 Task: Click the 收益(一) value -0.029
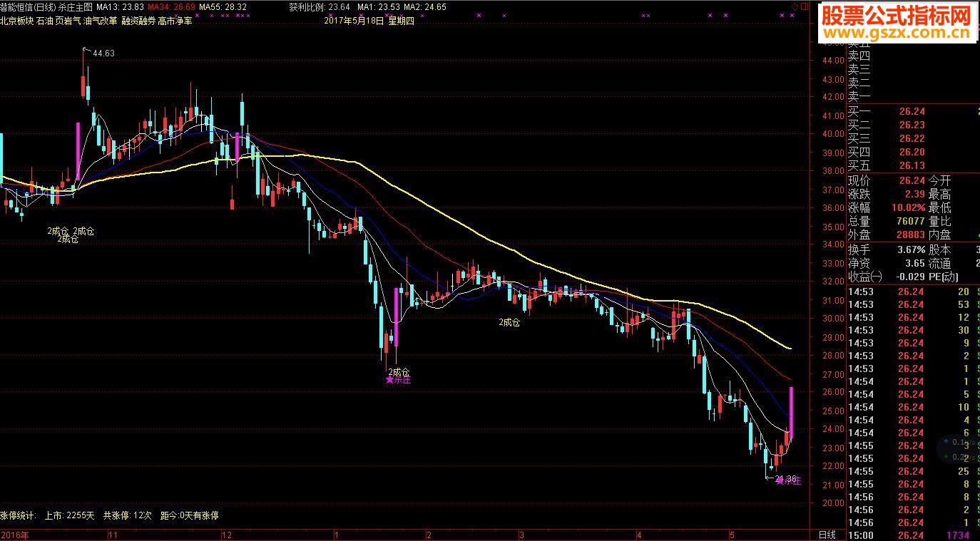[x=911, y=277]
